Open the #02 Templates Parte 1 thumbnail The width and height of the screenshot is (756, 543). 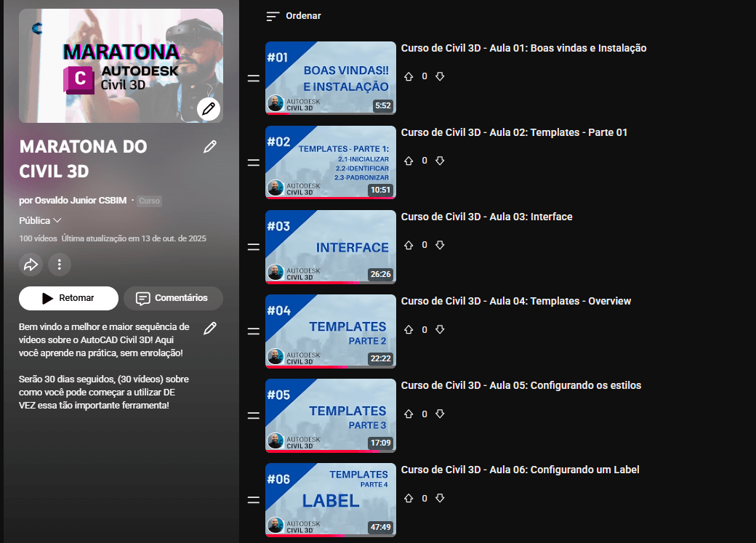pos(331,163)
